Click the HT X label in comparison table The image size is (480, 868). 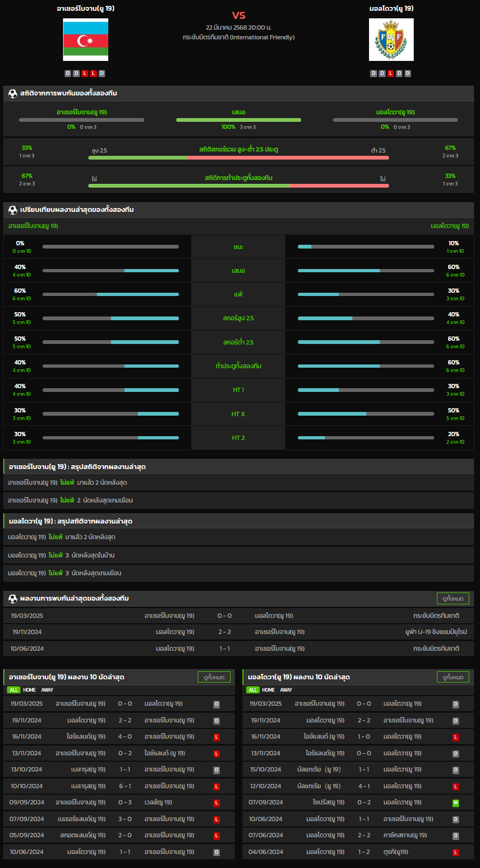pyautogui.click(x=238, y=414)
